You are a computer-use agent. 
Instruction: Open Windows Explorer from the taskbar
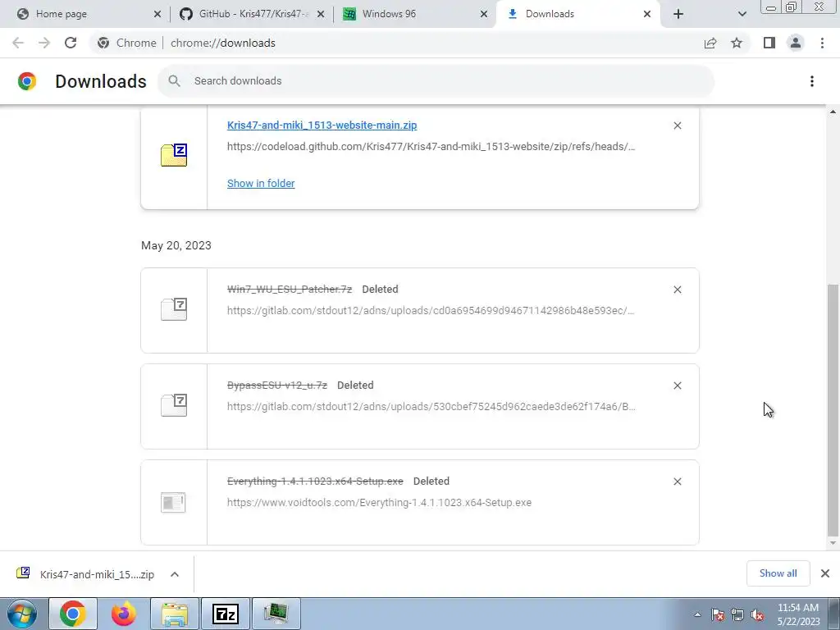(x=175, y=614)
